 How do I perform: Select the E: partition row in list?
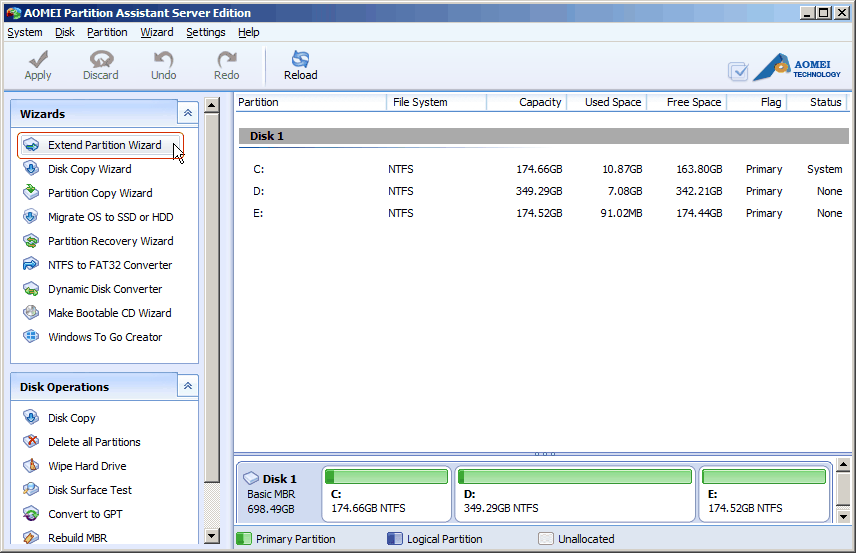[x=543, y=213]
